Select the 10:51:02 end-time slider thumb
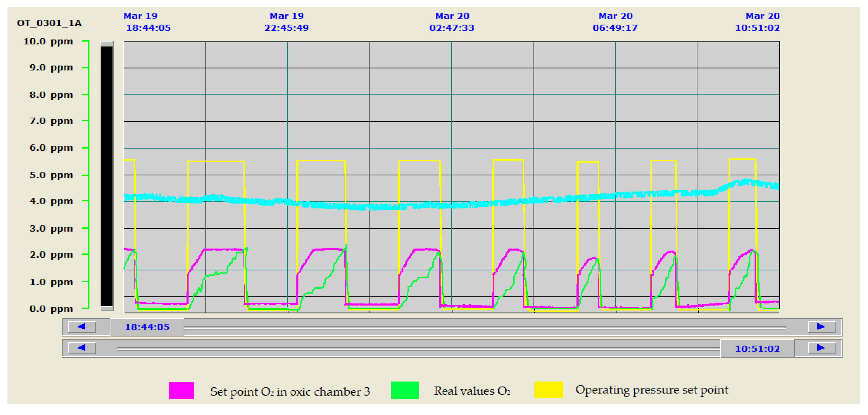 pyautogui.click(x=757, y=349)
